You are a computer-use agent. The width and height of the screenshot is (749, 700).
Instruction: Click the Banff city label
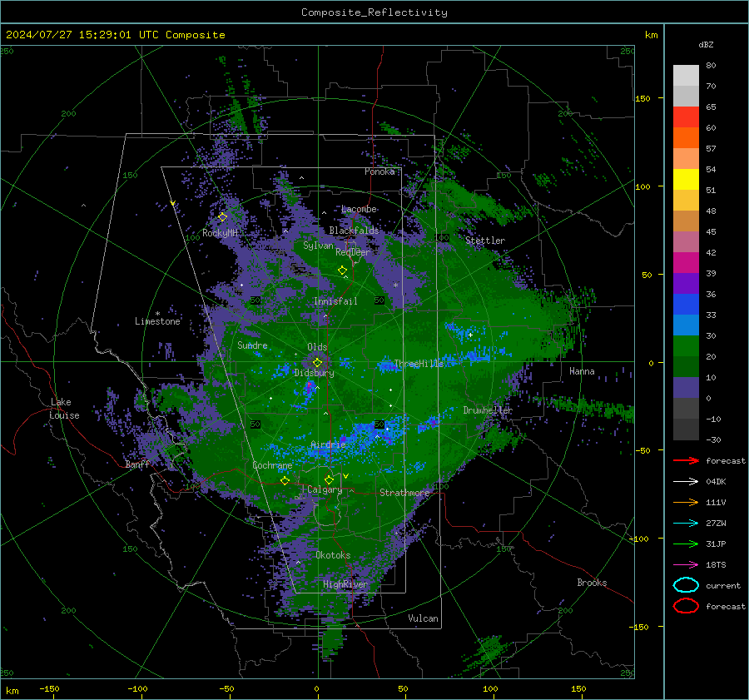tap(137, 464)
